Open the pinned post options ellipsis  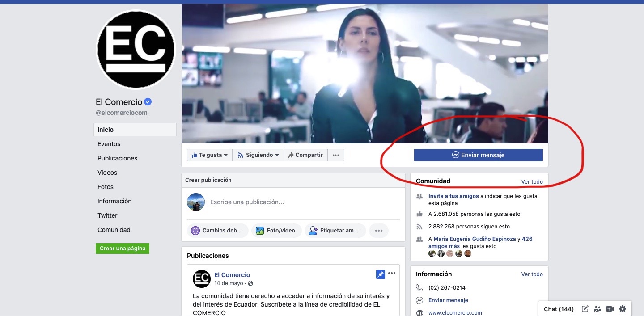[392, 274]
